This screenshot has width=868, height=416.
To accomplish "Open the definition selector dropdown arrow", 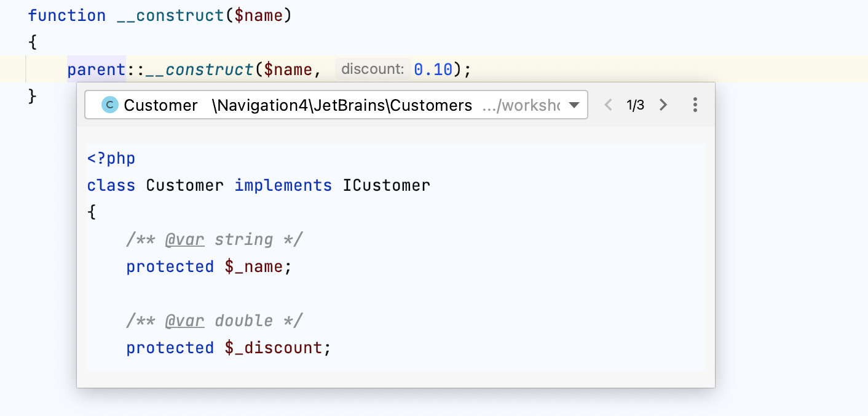I will tap(574, 105).
